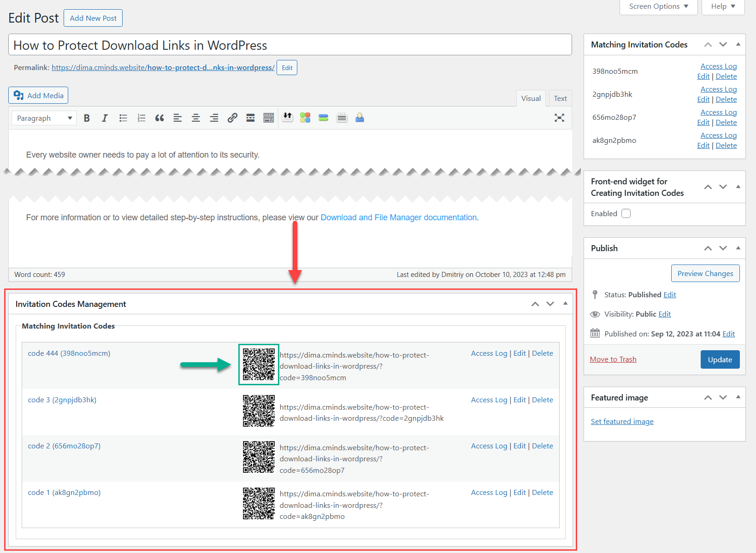Delete code 3 in management table
Image resolution: width=756 pixels, height=553 pixels.
543,400
